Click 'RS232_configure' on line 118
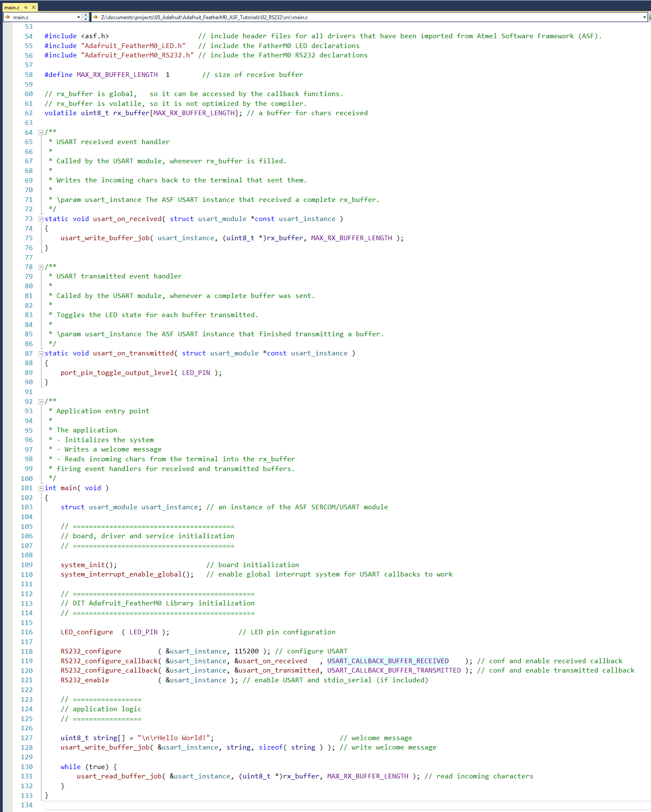Viewport: 651px width, 812px height. click(x=91, y=651)
